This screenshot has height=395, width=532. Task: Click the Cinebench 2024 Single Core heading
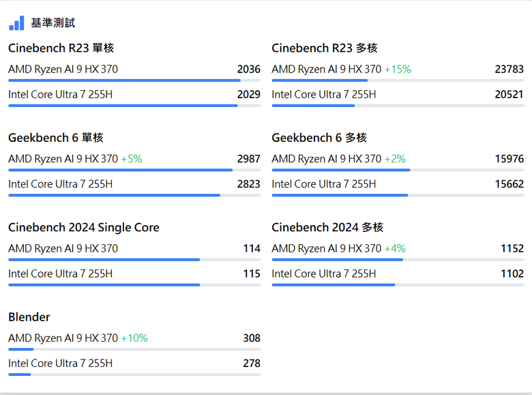[x=84, y=227]
